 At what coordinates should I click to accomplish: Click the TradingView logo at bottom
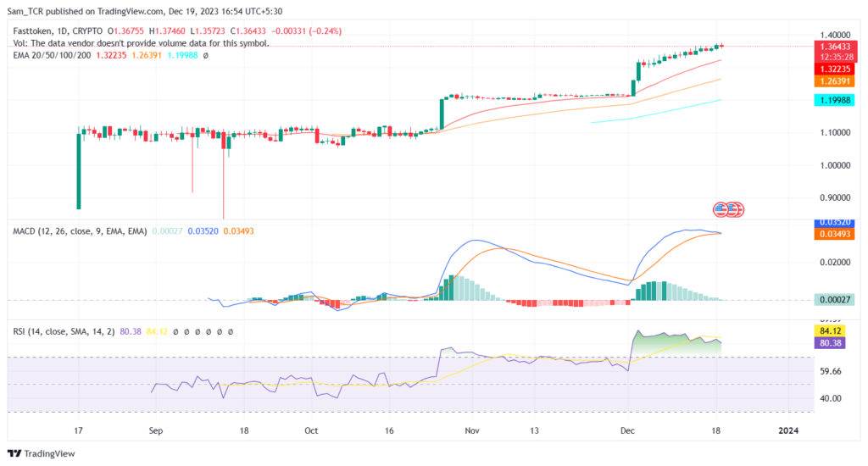pos(41,453)
